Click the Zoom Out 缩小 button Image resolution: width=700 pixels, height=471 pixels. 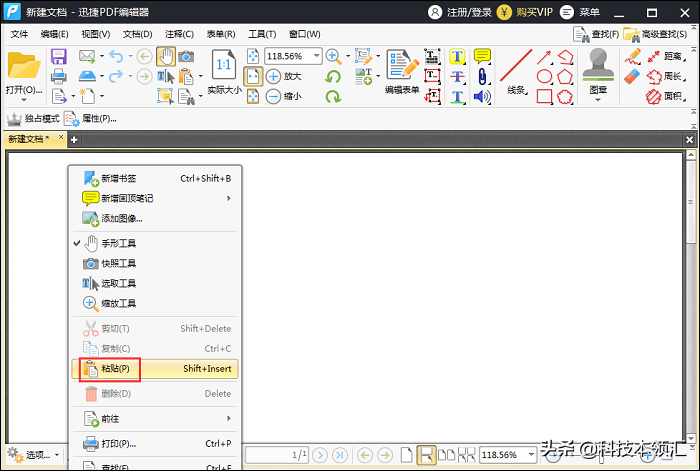[284, 96]
